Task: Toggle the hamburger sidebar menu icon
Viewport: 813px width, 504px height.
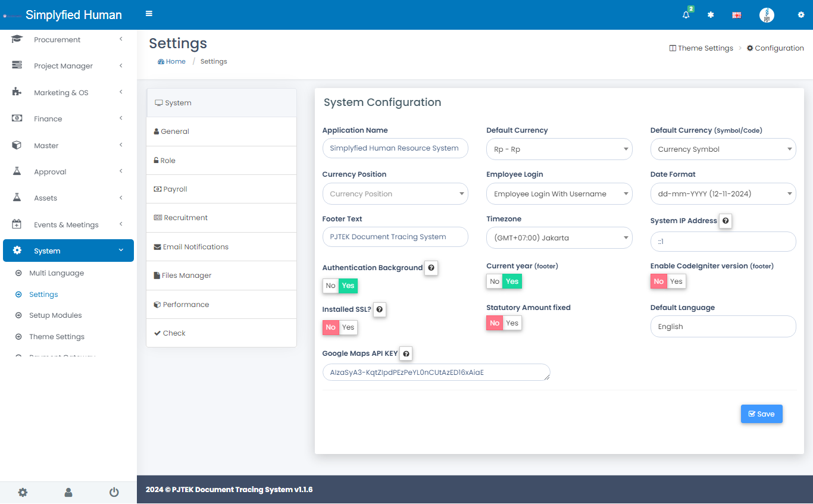Action: click(x=149, y=14)
